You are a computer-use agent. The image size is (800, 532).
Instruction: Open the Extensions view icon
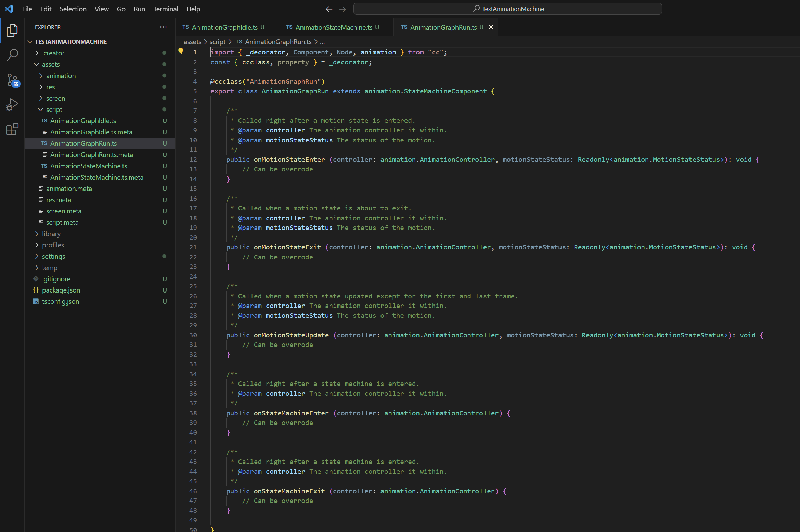click(12, 129)
